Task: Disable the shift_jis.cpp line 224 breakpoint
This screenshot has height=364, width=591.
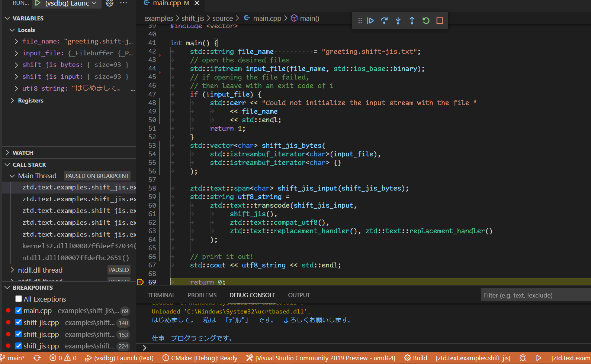Action: tap(19, 346)
